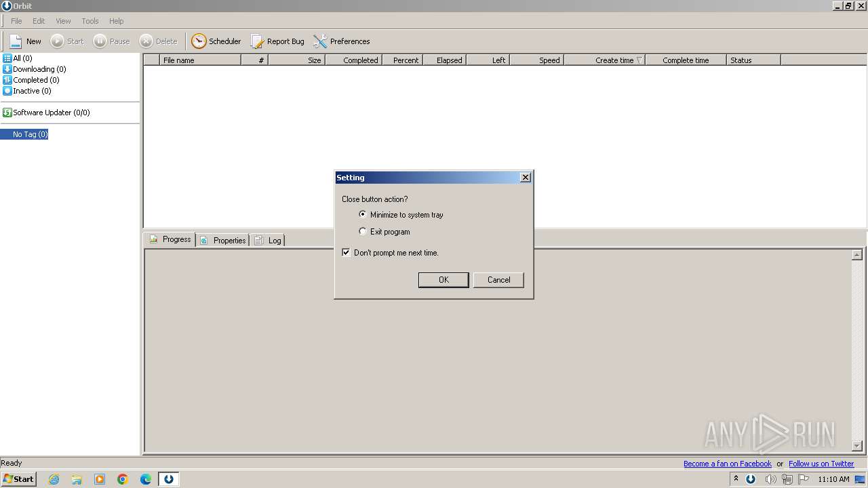The image size is (868, 488).
Task: Switch to the Log tab
Action: click(268, 240)
